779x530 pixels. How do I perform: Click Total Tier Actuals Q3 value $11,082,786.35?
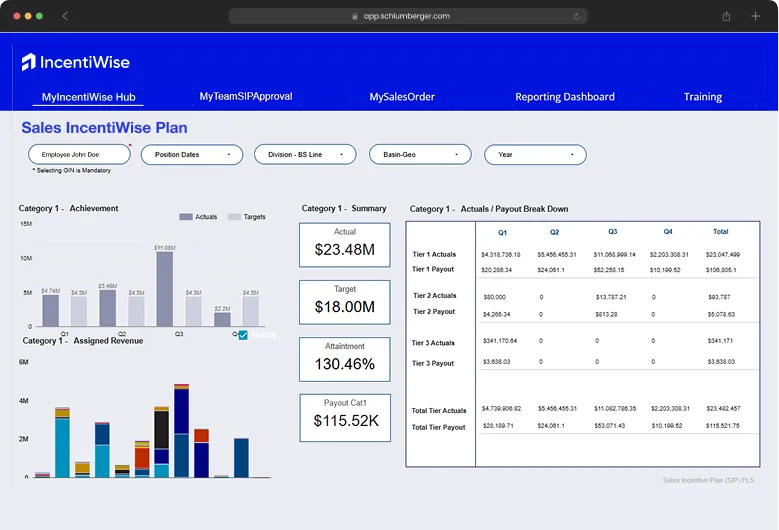(615, 408)
